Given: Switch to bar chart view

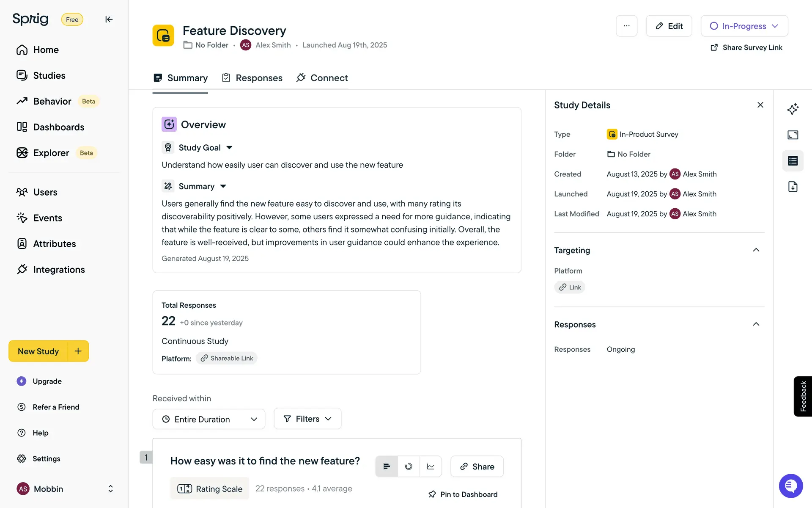Looking at the screenshot, I should (x=387, y=467).
